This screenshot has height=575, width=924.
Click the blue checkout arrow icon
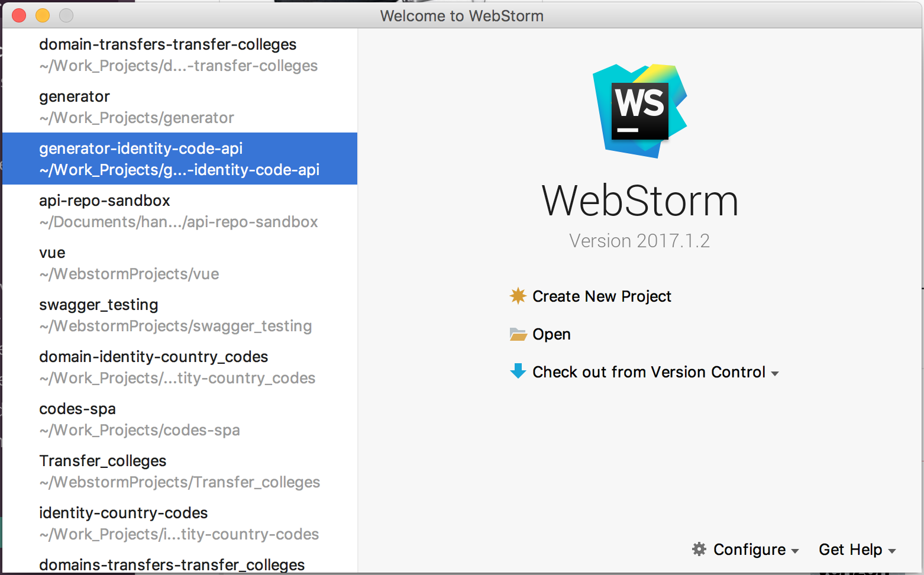click(x=518, y=371)
